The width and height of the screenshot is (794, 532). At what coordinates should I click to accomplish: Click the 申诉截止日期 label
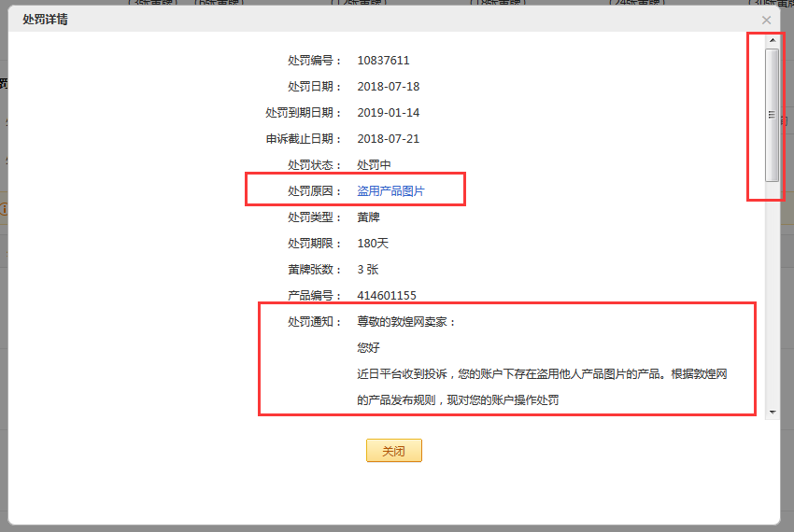pyautogui.click(x=303, y=139)
